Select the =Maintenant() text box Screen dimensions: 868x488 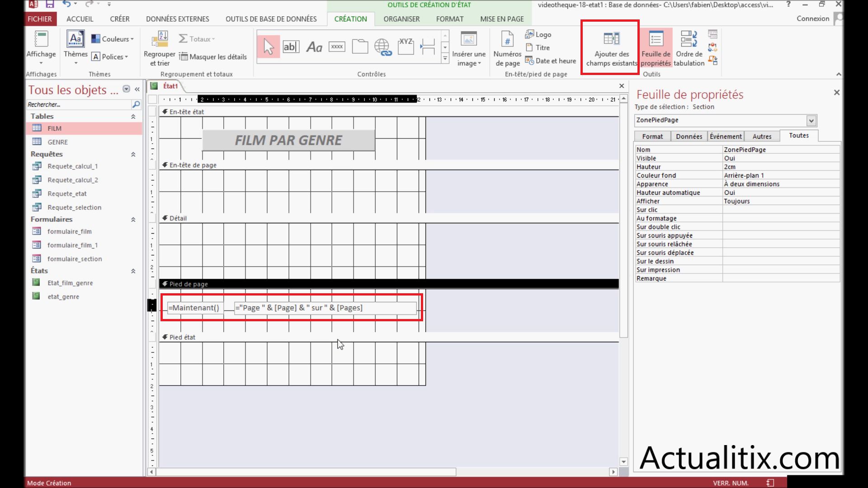195,308
